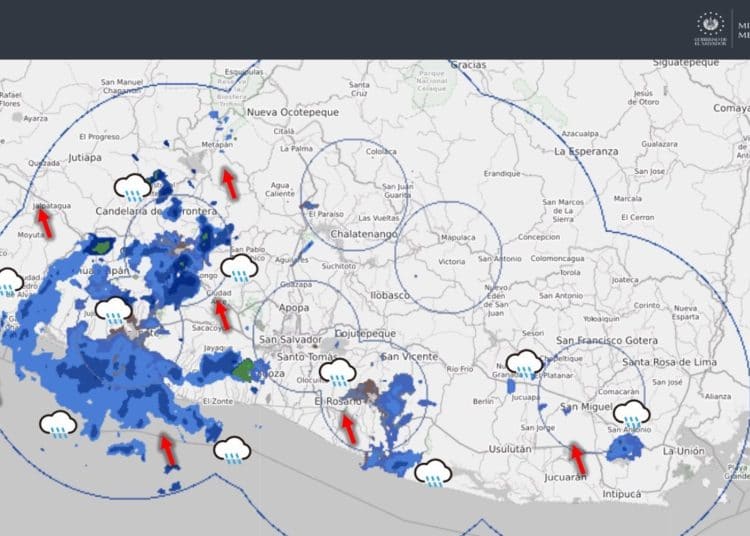
Task: Select the Siguatepeque label
Action: 686,63
